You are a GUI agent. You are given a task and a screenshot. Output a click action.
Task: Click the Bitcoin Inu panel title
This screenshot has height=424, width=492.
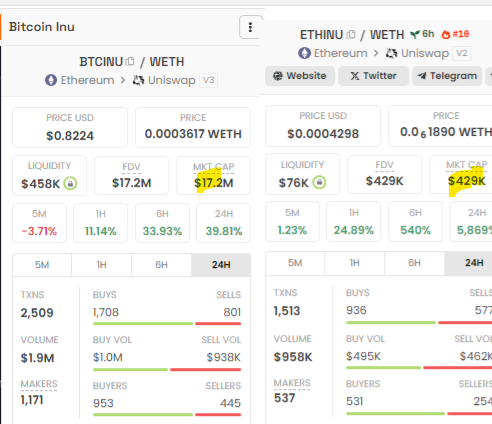(x=42, y=27)
